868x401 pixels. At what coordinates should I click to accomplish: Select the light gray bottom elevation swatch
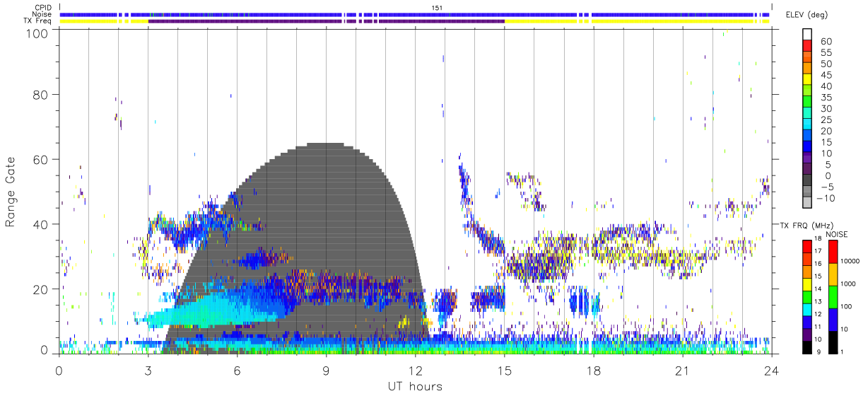click(x=807, y=203)
